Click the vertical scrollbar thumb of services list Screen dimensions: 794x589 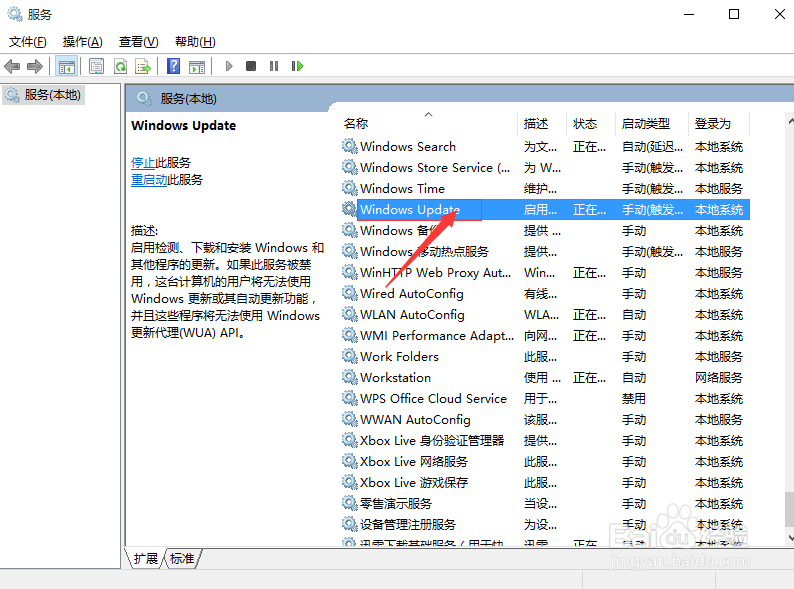789,509
